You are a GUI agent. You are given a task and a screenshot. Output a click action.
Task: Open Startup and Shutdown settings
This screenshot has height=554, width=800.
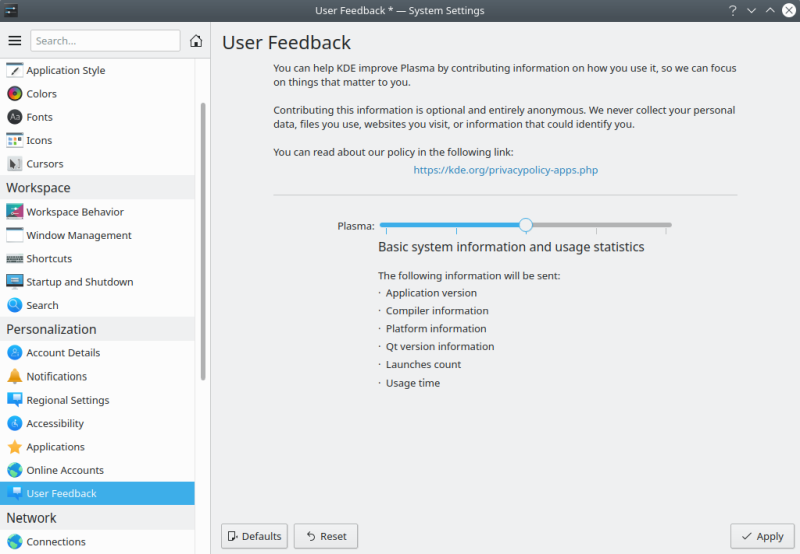pos(97,282)
